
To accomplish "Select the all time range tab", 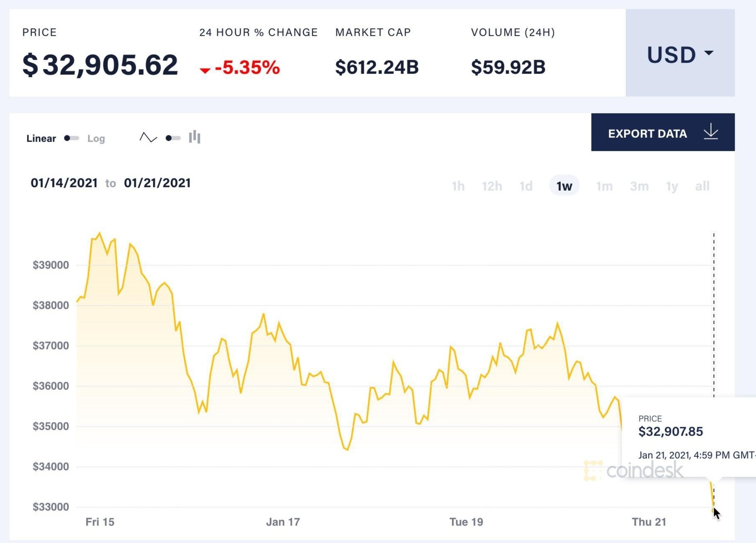I will pyautogui.click(x=703, y=186).
